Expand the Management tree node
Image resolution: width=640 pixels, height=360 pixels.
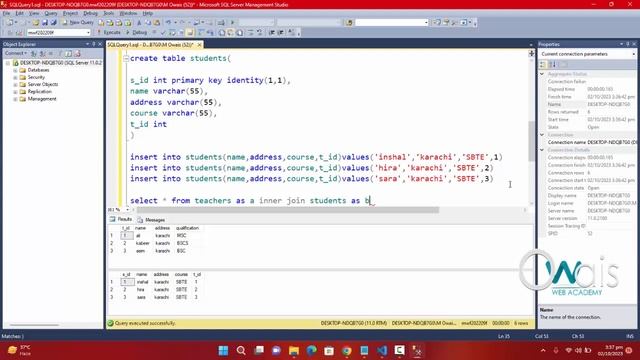(x=15, y=99)
